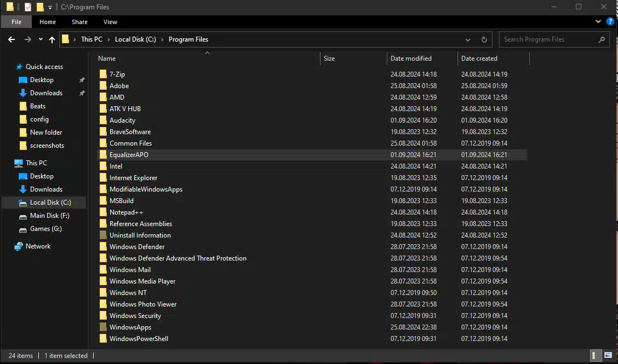Refresh the Program Files view

click(x=484, y=39)
